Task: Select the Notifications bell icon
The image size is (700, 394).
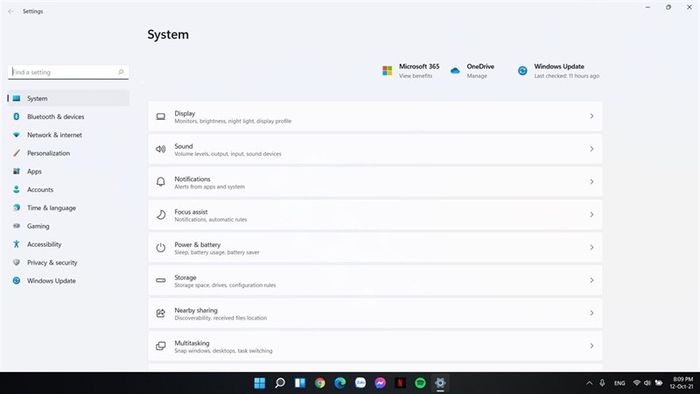Action: (x=161, y=182)
